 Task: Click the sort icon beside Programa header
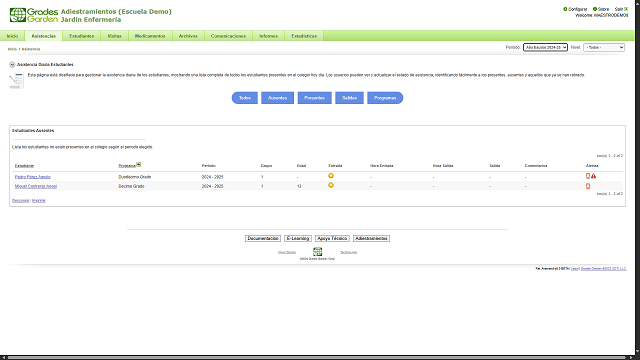coord(138,164)
